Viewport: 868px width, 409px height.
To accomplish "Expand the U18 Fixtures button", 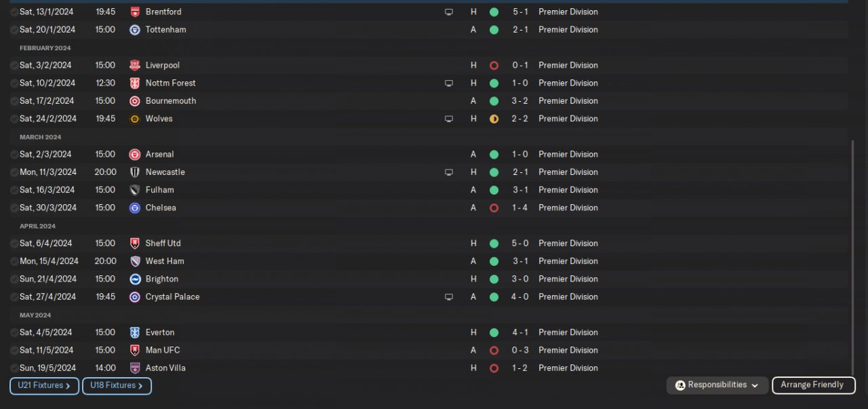I will 117,386.
